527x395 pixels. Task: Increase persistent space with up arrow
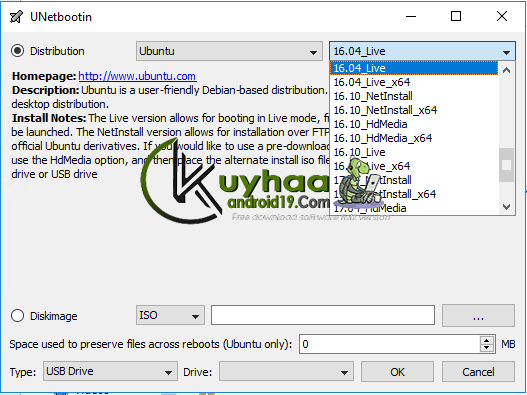[x=487, y=340]
